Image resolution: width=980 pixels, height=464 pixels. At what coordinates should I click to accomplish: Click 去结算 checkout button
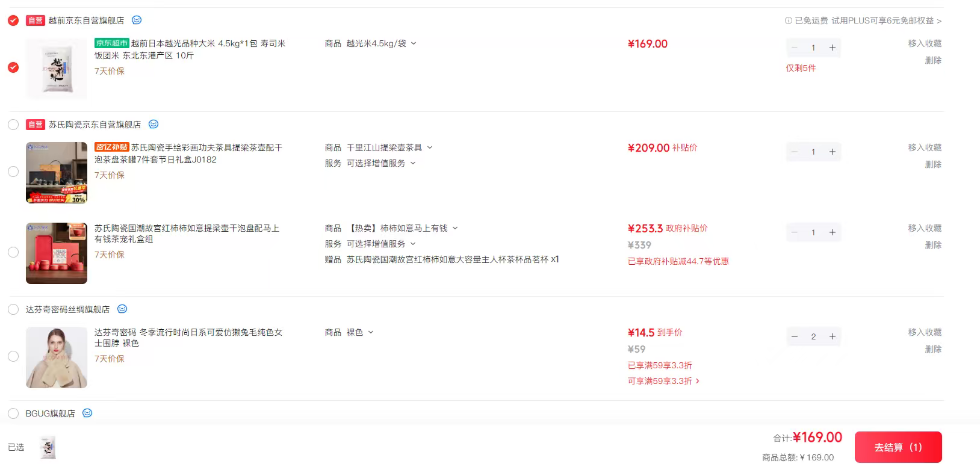coord(898,447)
